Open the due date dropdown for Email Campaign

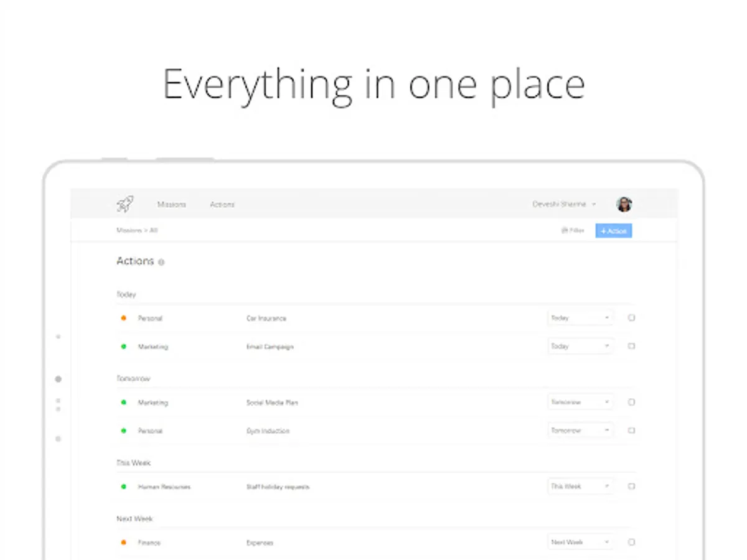coord(580,346)
